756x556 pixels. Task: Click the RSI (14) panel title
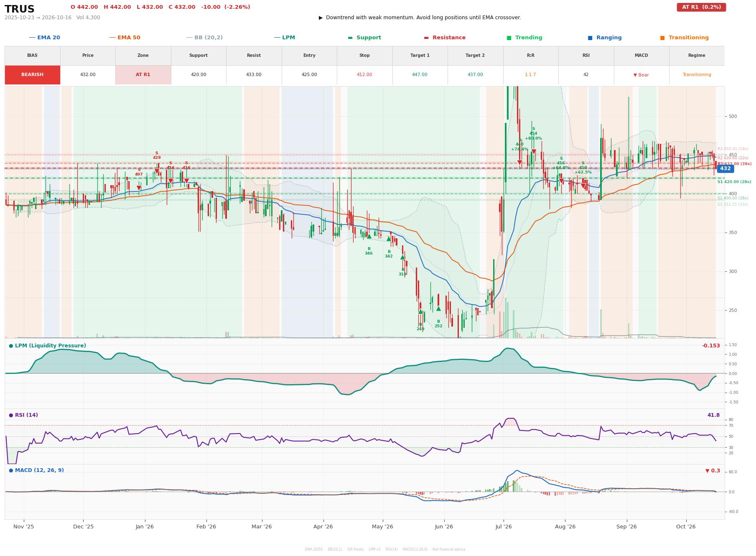[23, 415]
